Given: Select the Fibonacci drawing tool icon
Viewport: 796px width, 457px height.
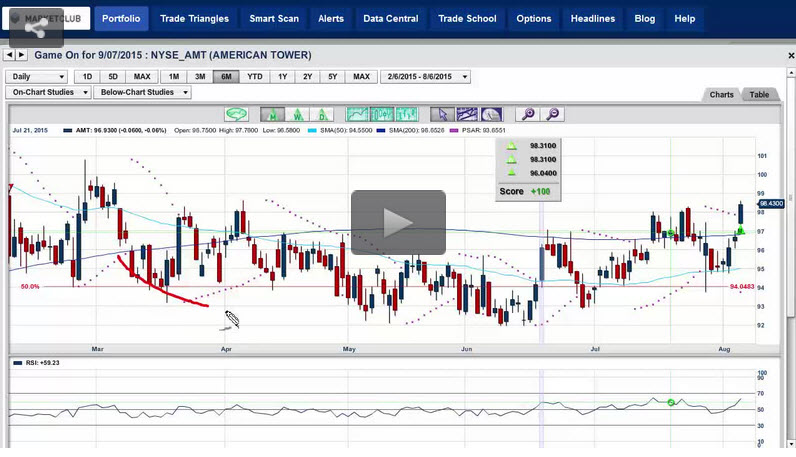Looking at the screenshot, I should (491, 114).
